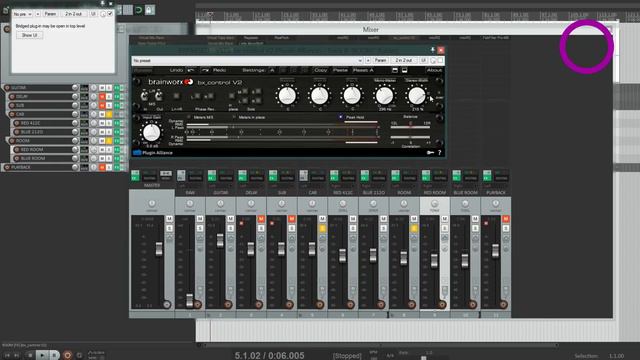Unmute the PLAYBACK mixer channel

point(506,219)
